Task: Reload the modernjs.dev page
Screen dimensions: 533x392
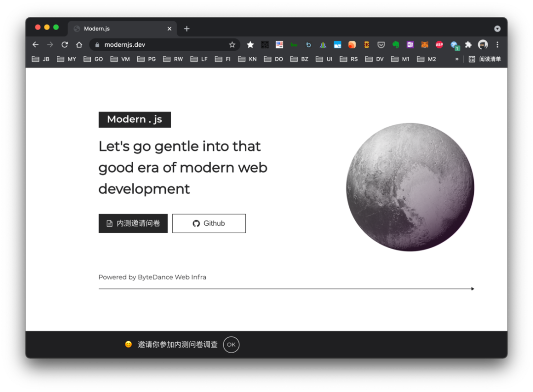Action: [x=65, y=44]
